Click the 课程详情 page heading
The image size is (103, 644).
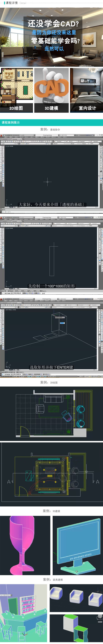(12, 3)
